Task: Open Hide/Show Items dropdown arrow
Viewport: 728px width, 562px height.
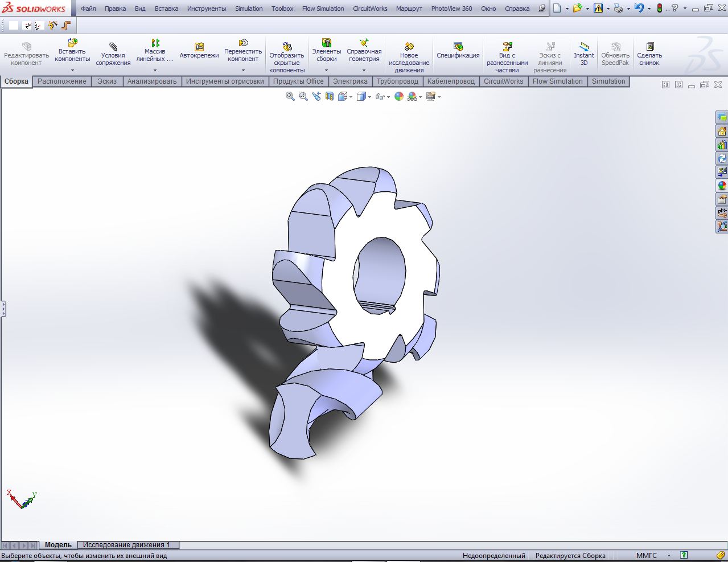Action: pos(388,97)
